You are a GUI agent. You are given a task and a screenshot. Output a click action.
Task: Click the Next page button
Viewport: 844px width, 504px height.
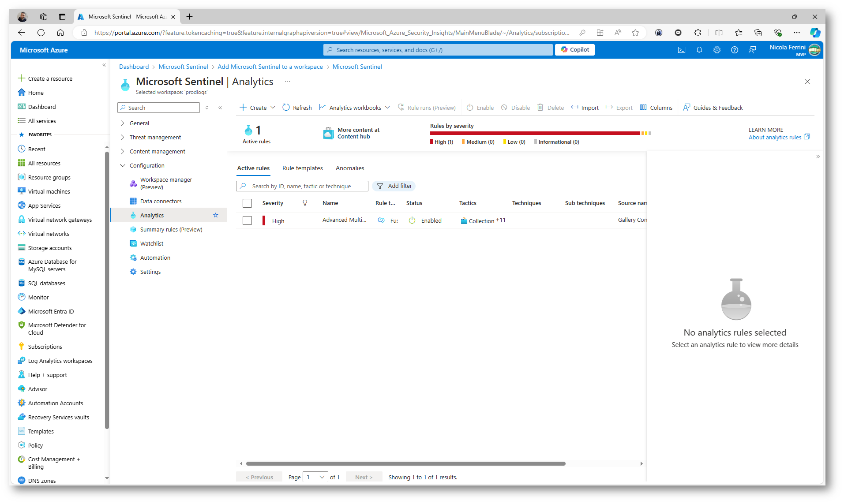[x=364, y=477]
